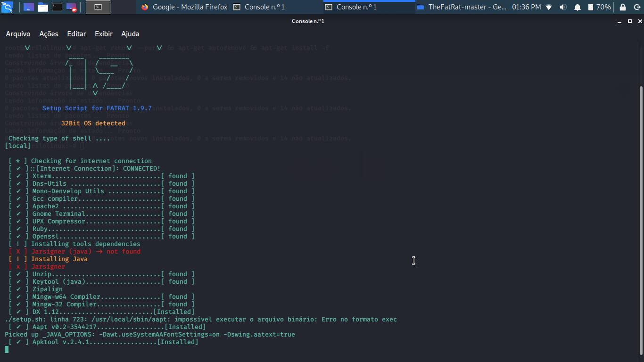Open the Kali dragon applications menu
Screen dimensions: 644x362
[x=7, y=7]
